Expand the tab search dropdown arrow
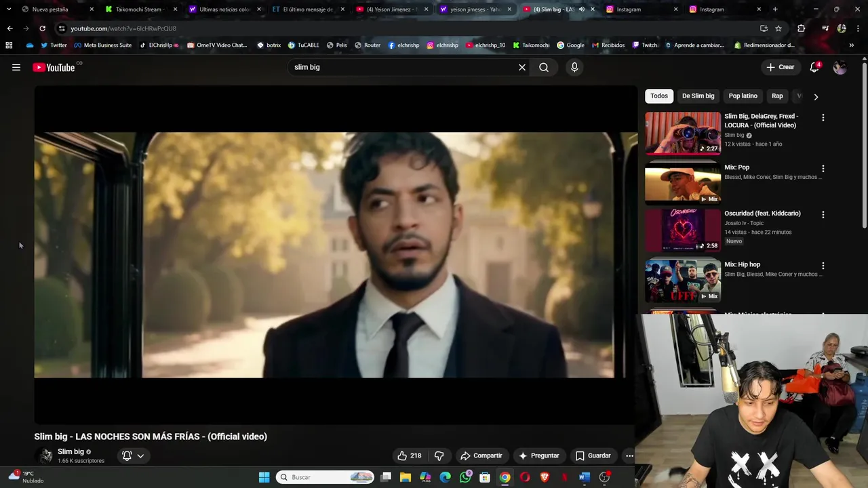868x488 pixels. [x=9, y=9]
